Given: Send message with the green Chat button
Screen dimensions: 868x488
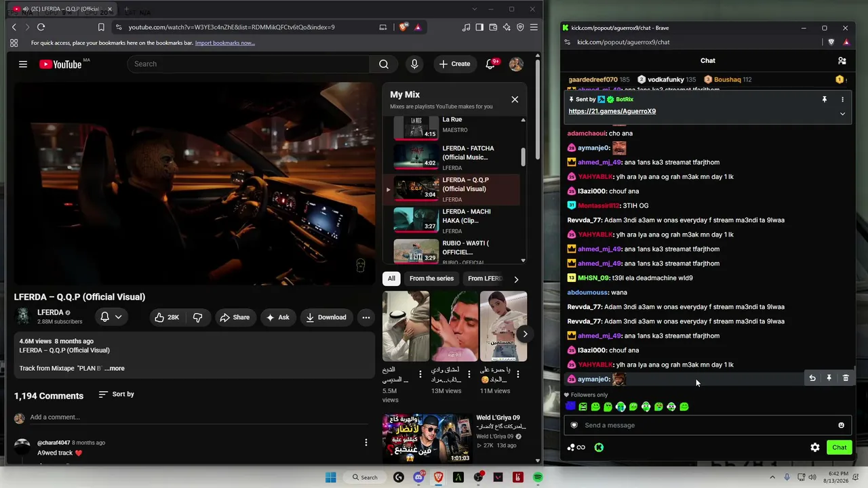Looking at the screenshot, I should pos(840,447).
